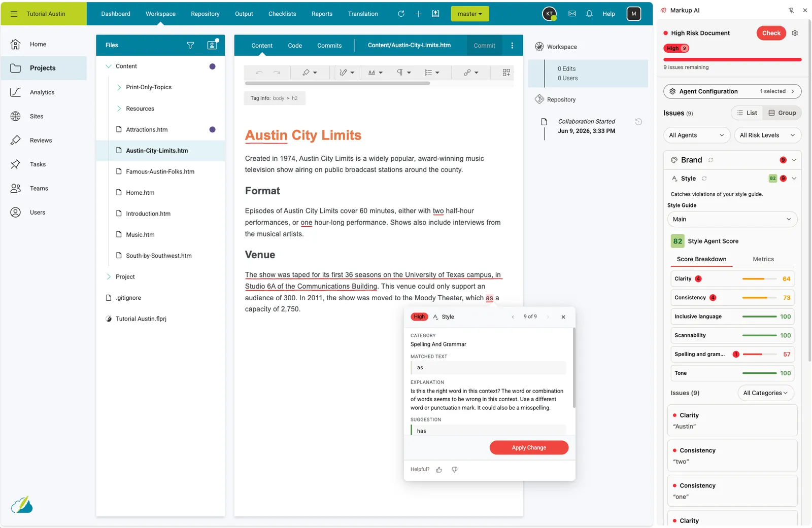Viewport: 812px width, 528px height.
Task: Click the red Check button
Action: (771, 33)
